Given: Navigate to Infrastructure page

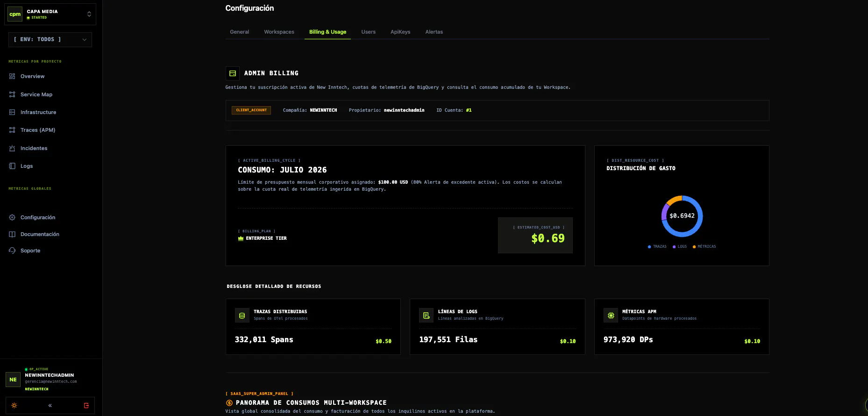Looking at the screenshot, I should (x=38, y=112).
